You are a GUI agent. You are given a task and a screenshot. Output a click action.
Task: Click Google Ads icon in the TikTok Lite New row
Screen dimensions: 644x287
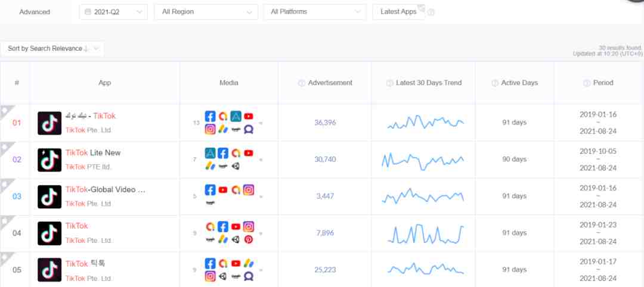pos(210,166)
